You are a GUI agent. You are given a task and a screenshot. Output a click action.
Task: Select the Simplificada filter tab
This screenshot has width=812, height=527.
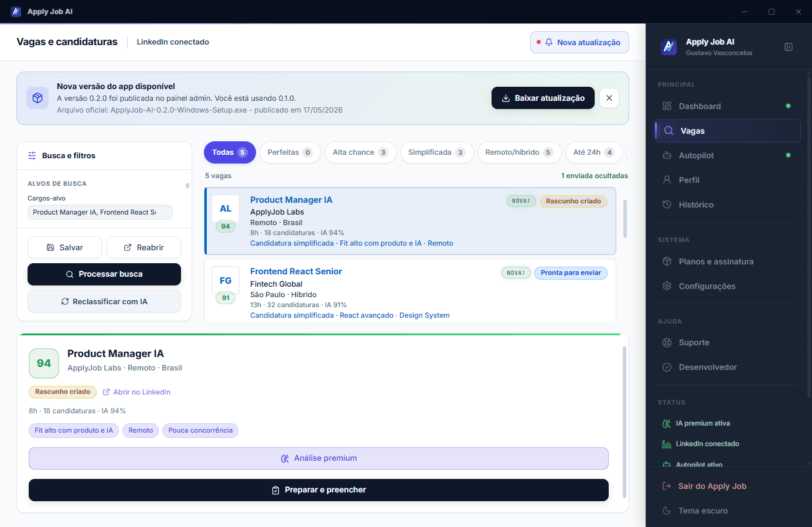click(x=437, y=152)
